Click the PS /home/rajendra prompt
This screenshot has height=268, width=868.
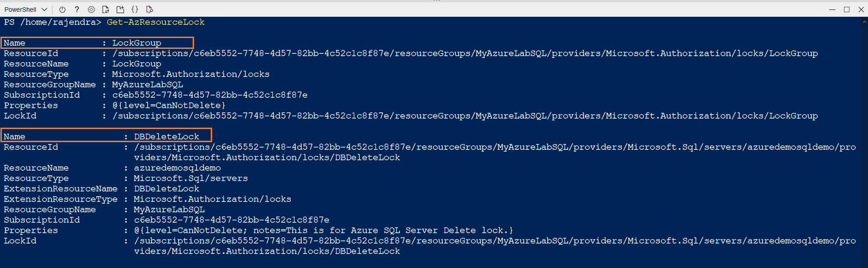pos(52,22)
